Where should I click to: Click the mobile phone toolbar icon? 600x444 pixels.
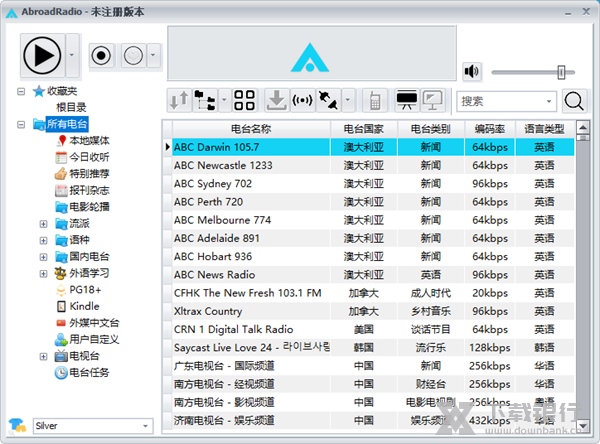click(x=375, y=101)
